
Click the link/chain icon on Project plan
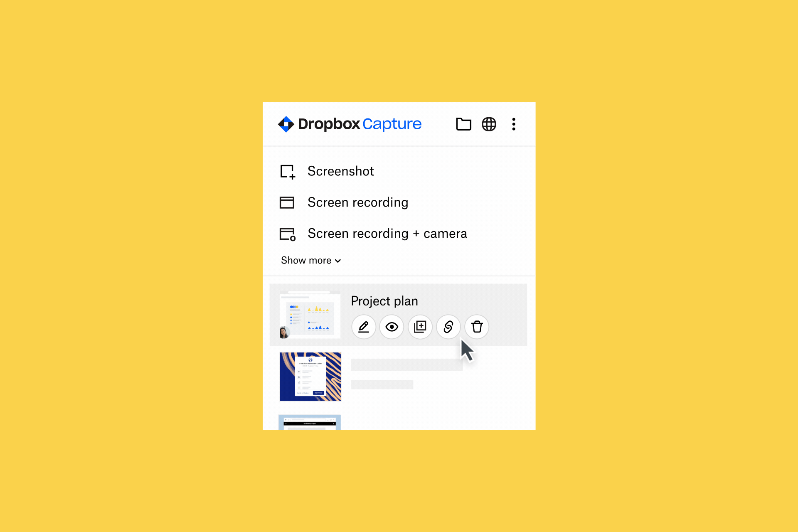click(x=449, y=327)
